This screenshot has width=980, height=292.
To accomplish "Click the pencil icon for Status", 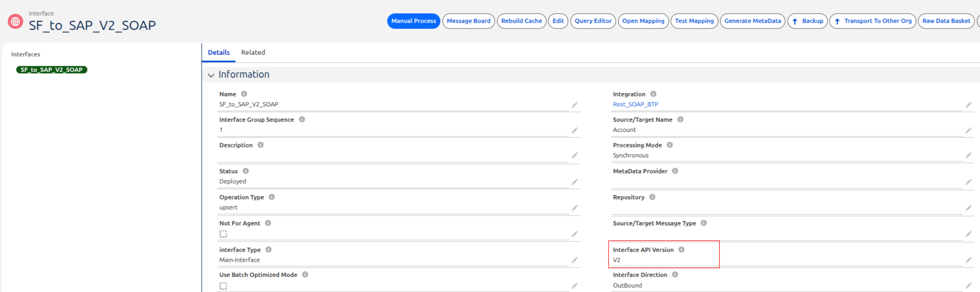I will point(575,182).
